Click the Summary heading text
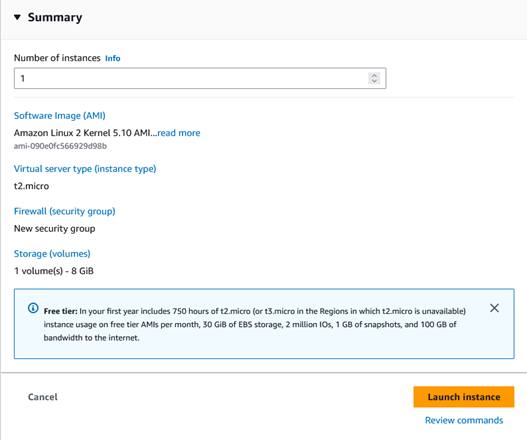 (x=55, y=17)
